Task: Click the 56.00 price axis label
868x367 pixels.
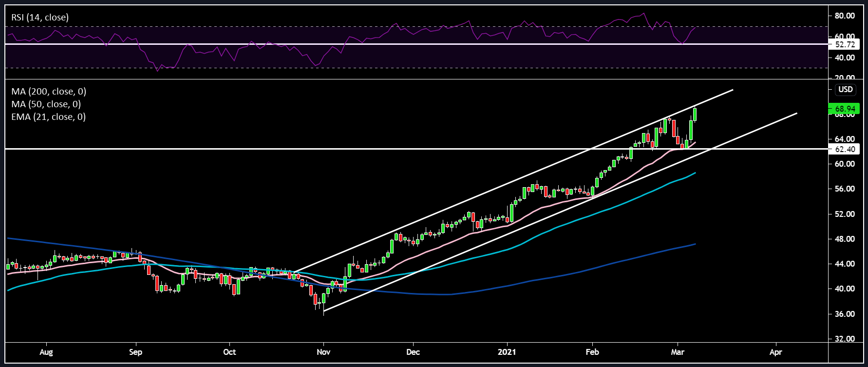Action: 845,189
